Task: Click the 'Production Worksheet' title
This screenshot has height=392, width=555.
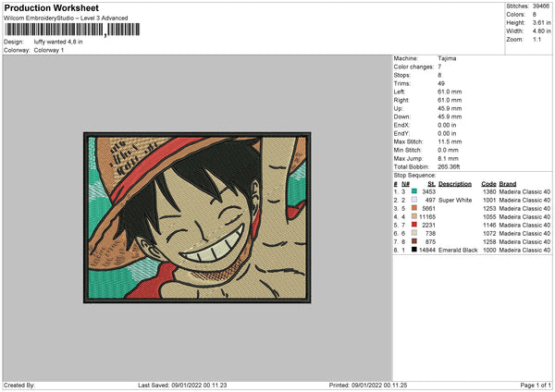Action: (51, 7)
